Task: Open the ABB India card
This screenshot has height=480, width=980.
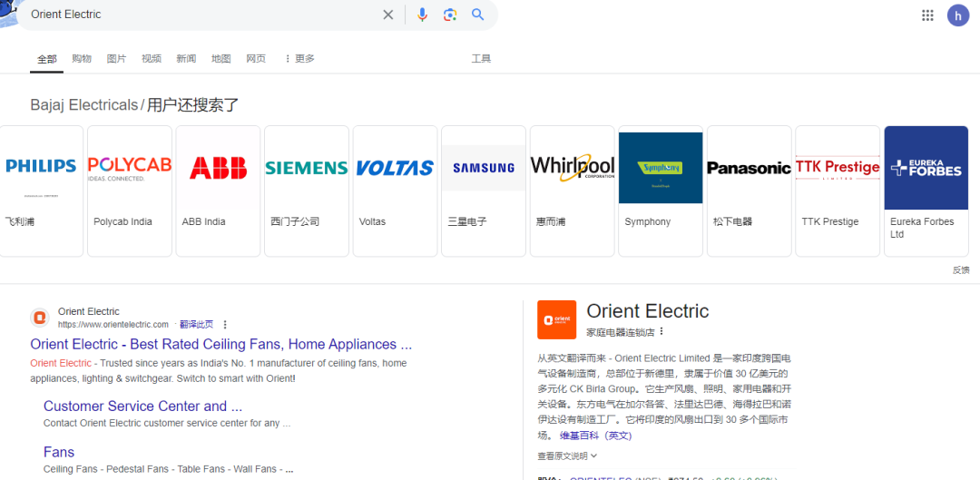Action: (x=218, y=191)
